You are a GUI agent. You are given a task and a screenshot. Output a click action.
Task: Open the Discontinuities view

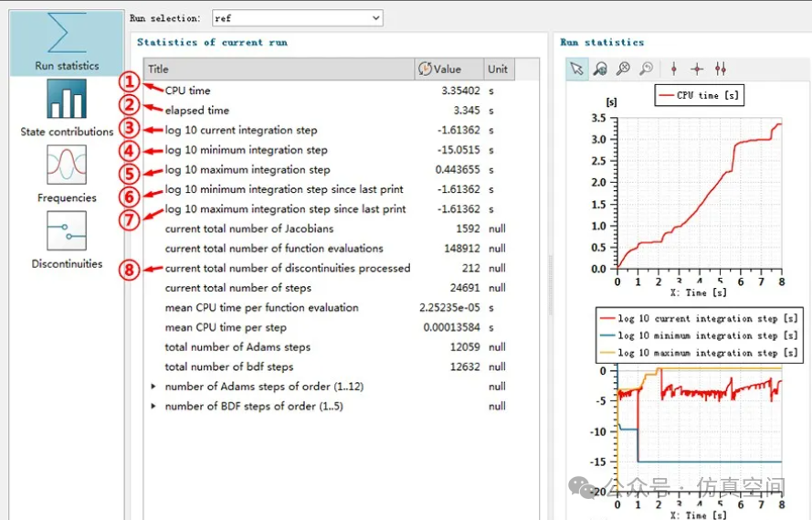tap(66, 239)
